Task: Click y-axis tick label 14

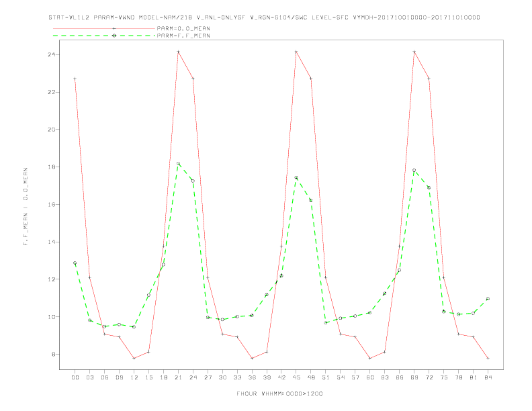Action: 51,242
